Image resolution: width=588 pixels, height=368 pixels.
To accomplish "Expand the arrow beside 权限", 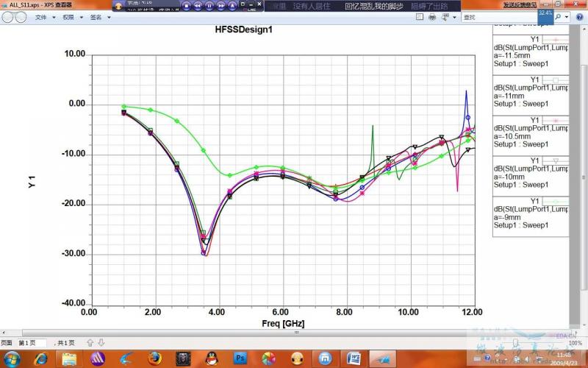I will [82, 18].
